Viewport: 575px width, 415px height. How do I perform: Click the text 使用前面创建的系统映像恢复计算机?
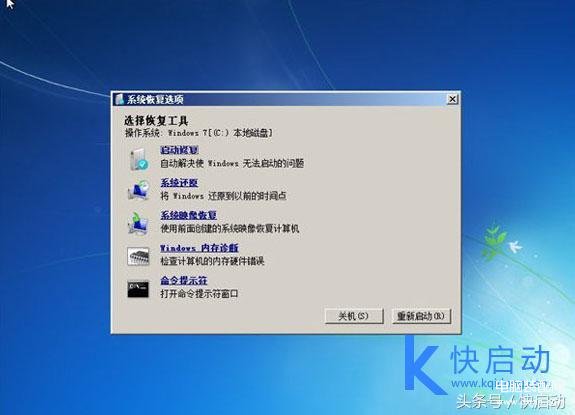[230, 228]
